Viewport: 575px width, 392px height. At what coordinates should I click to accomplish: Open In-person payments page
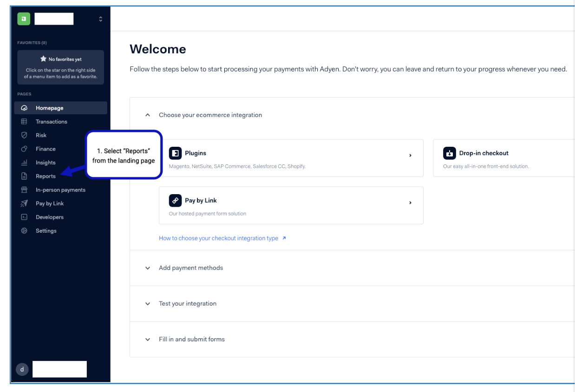[61, 190]
